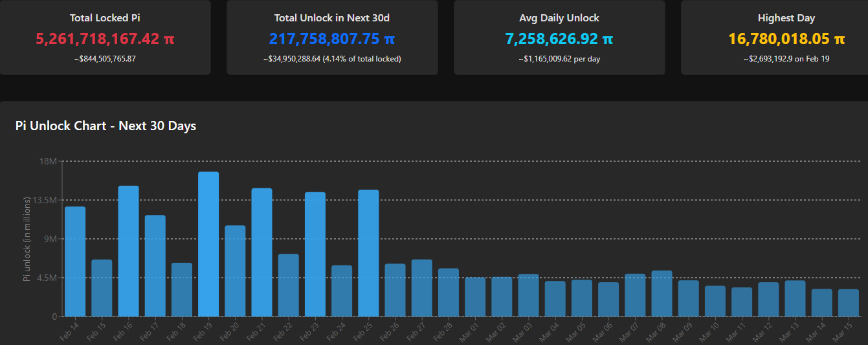Click the Feb 22 unlock bar
Screen dimensions: 868x345
(289, 285)
